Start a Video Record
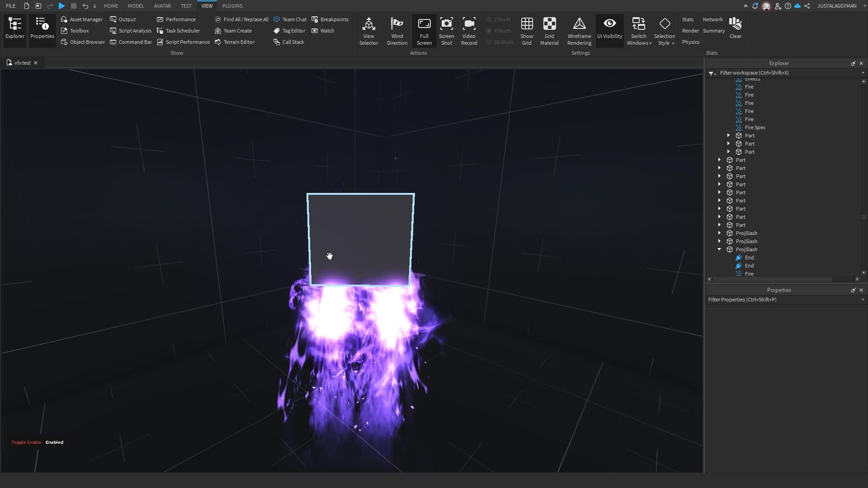This screenshot has width=868, height=488. click(x=469, y=30)
